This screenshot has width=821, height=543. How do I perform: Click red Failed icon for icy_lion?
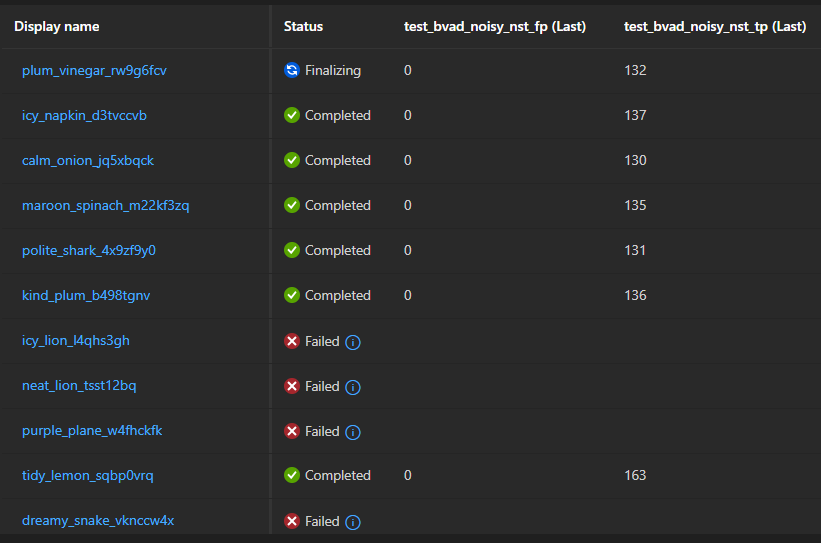point(292,341)
